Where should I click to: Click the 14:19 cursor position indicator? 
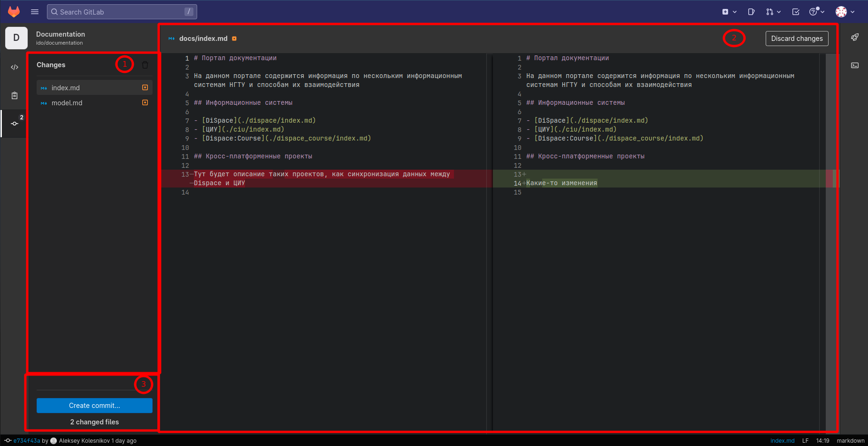[822, 441]
